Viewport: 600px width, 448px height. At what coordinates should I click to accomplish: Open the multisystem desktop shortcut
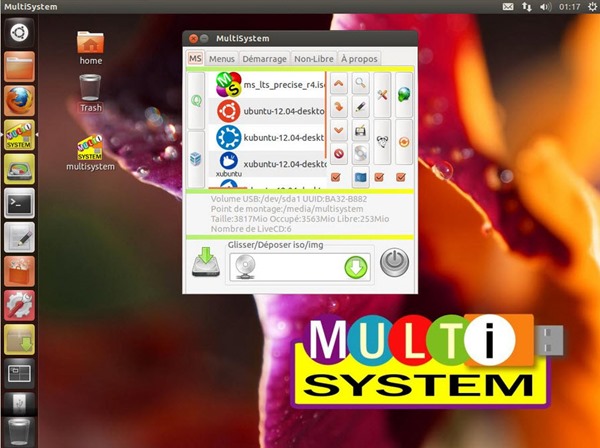click(x=90, y=153)
